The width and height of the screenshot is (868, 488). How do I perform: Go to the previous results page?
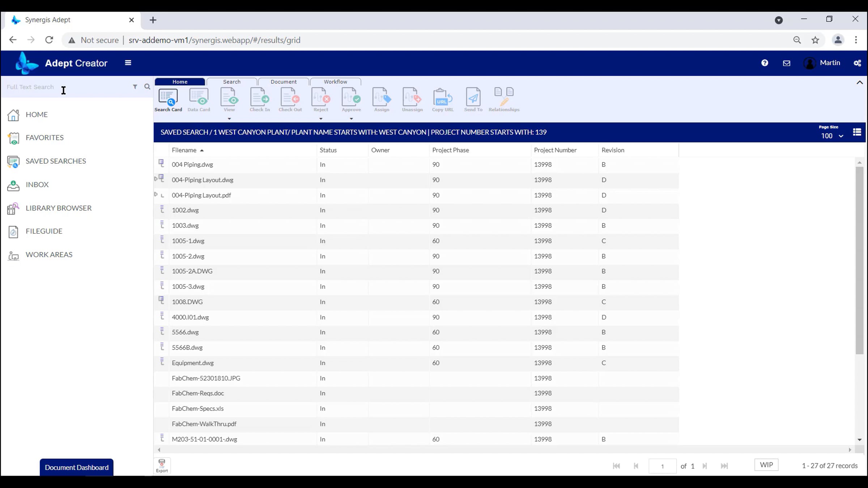pyautogui.click(x=636, y=466)
